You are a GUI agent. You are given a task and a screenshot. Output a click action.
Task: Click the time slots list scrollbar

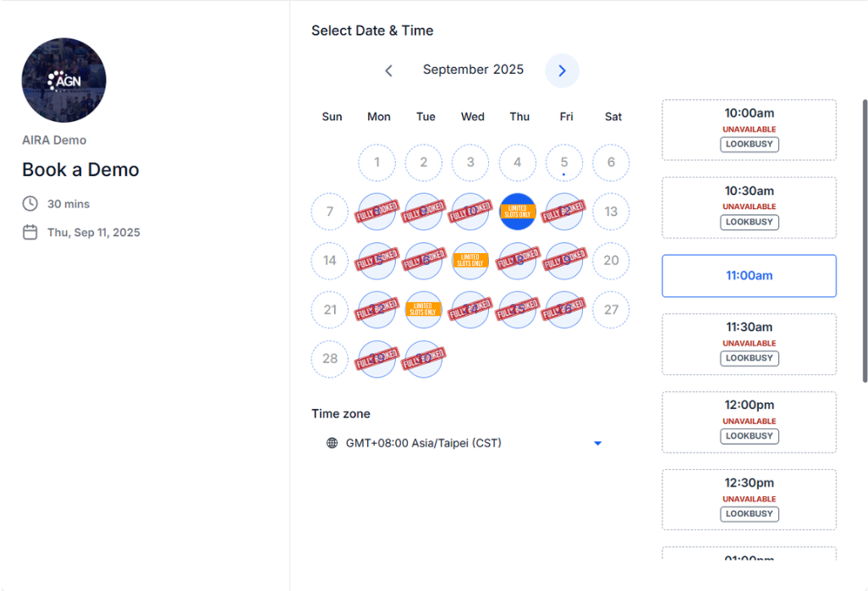pos(865,241)
